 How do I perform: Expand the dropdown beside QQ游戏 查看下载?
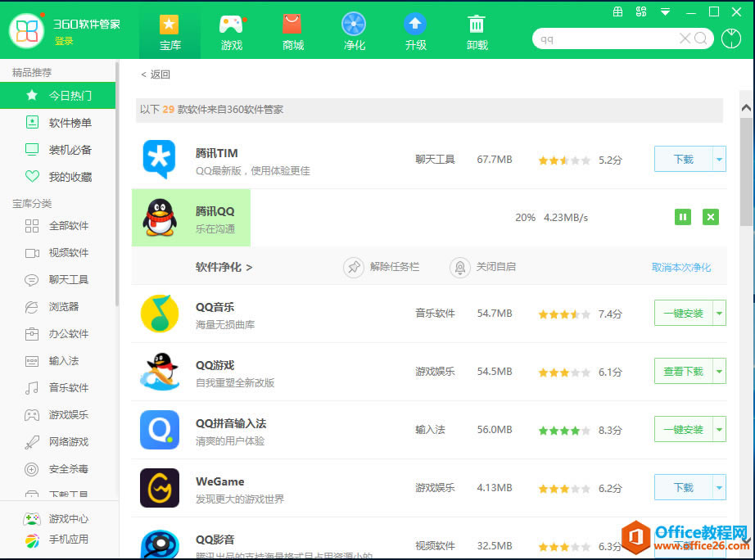[x=719, y=371]
